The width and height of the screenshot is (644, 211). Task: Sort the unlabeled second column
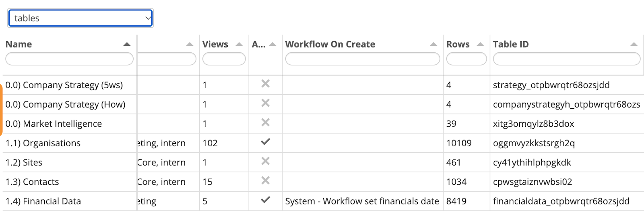(x=190, y=44)
